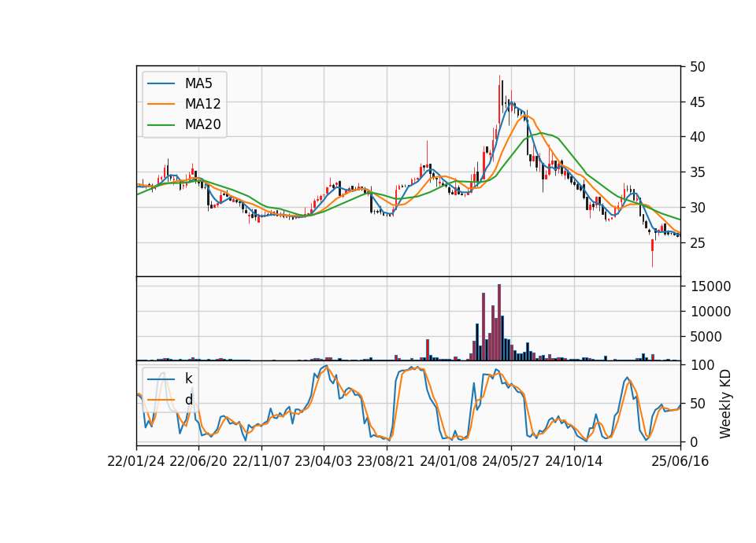This screenshot has height=543, width=756.
Task: Click the blue MA5 legend line sample
Action: pyautogui.click(x=161, y=83)
